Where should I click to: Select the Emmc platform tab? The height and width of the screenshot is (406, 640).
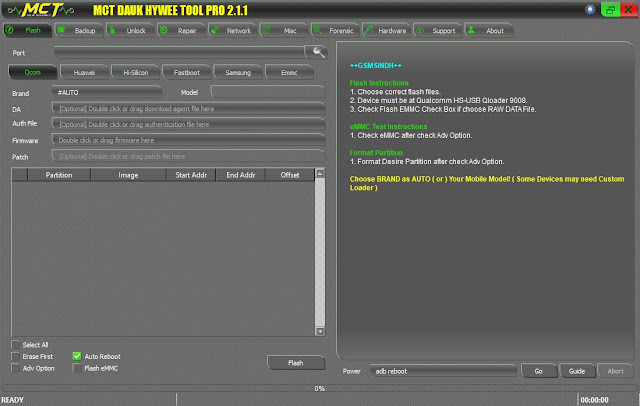(x=289, y=72)
